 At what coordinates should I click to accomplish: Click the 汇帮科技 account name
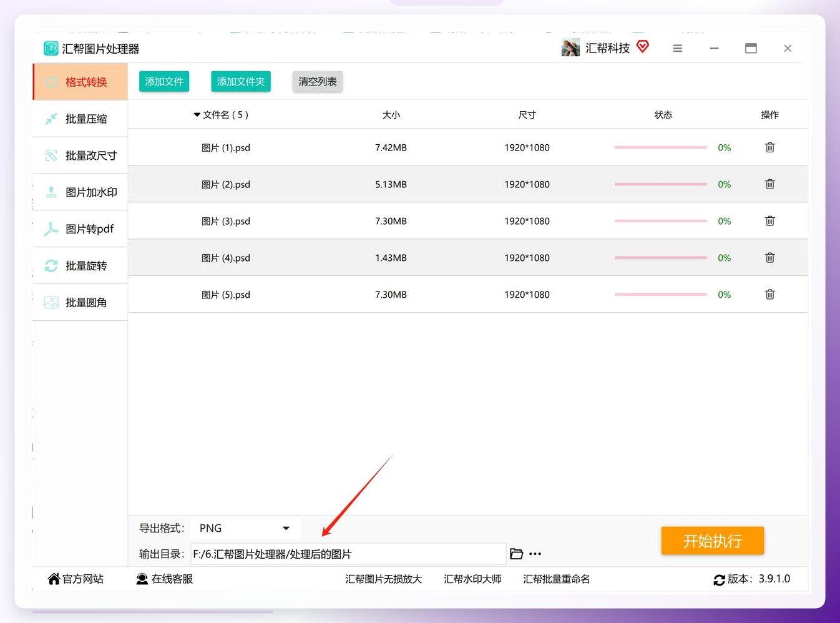pos(608,48)
